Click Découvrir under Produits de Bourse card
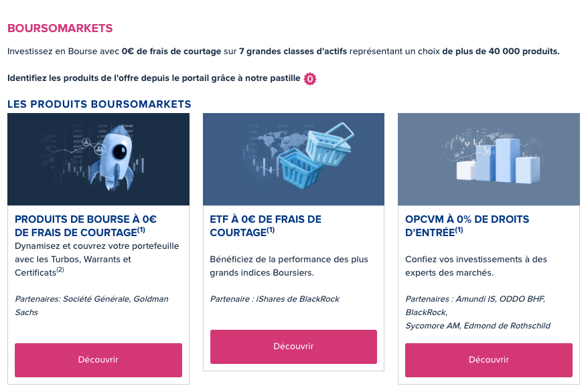Viewport: 588px width, 386px height. click(x=98, y=360)
